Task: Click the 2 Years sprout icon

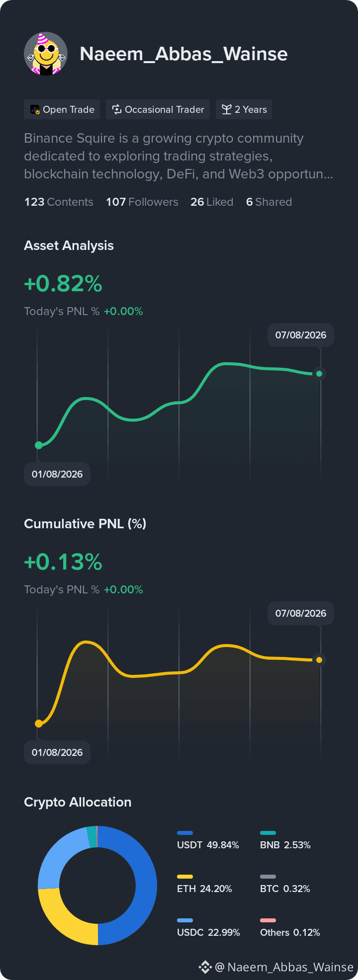Action: 227,110
